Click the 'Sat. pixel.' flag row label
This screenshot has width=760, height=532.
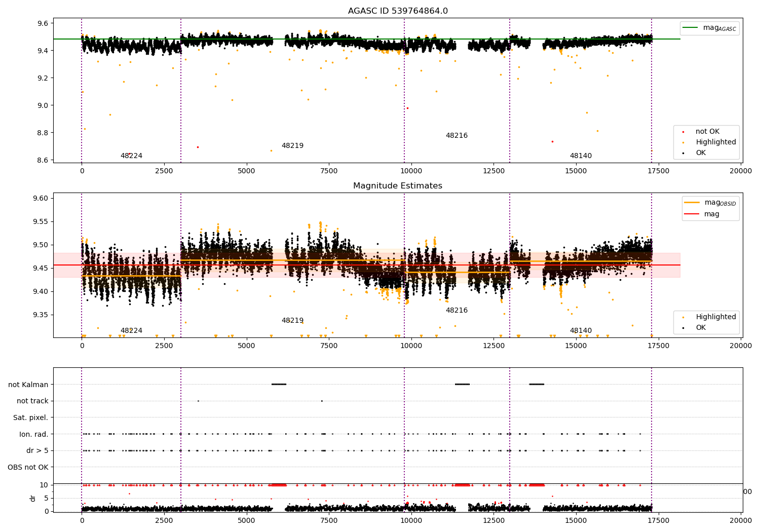point(31,418)
